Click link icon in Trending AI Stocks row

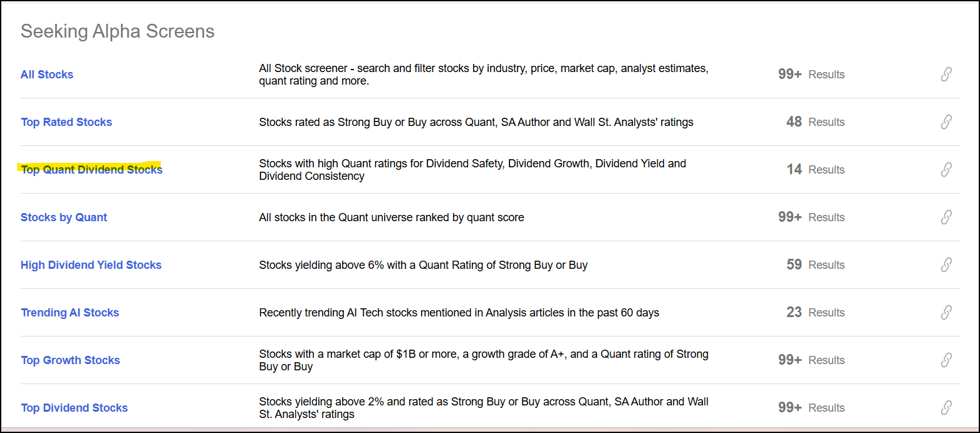pyautogui.click(x=946, y=313)
